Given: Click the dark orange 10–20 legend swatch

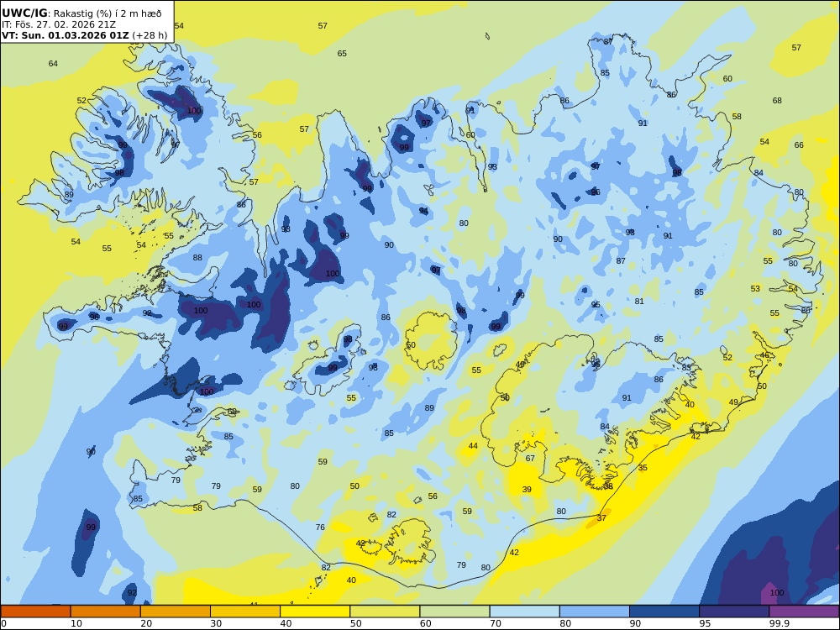Looking at the screenshot, I should [106, 612].
